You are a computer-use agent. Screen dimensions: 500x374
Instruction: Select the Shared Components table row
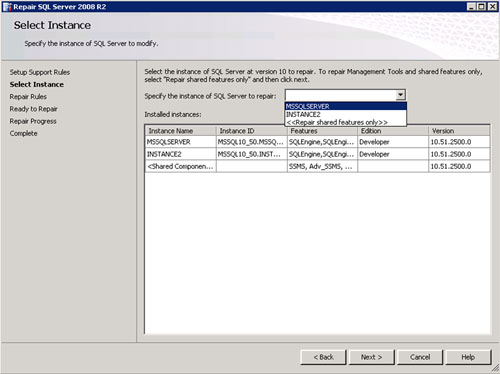point(318,166)
